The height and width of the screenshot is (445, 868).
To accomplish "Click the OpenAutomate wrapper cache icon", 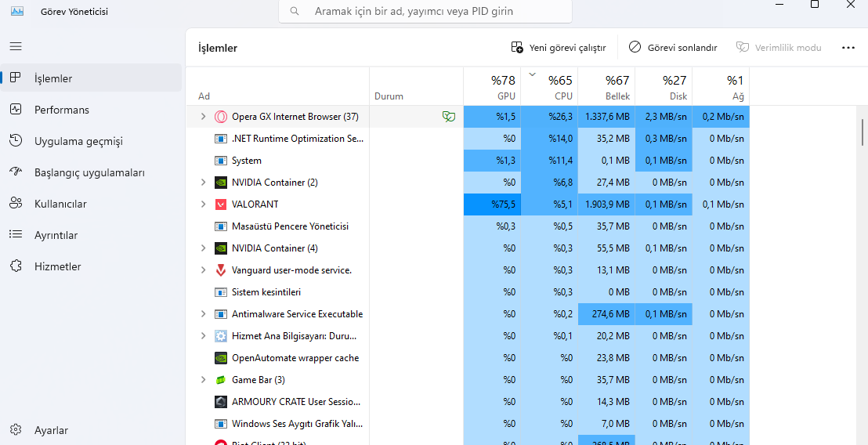I will point(221,358).
